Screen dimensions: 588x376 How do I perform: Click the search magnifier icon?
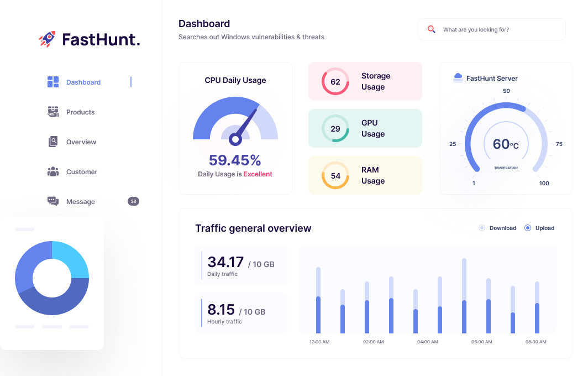(431, 29)
